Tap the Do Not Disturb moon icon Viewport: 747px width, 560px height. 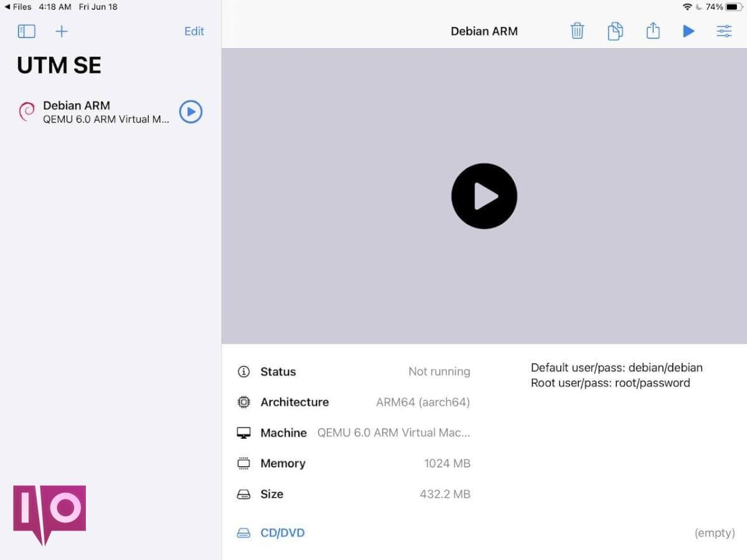(x=699, y=7)
